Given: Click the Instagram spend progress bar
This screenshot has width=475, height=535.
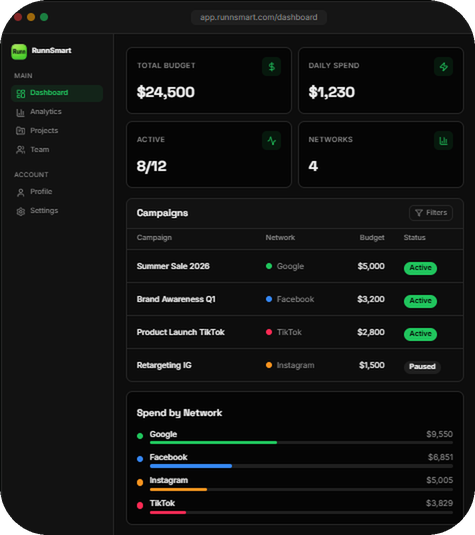Looking at the screenshot, I should click(x=301, y=490).
